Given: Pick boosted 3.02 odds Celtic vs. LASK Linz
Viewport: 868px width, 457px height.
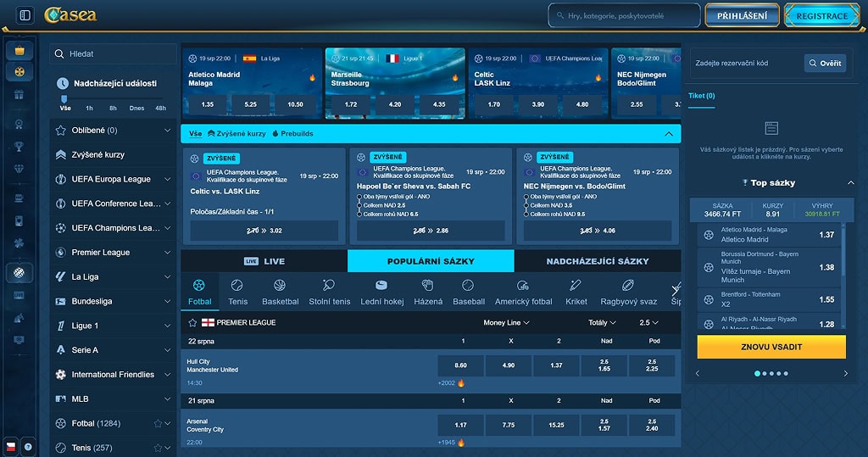Looking at the screenshot, I should [264, 231].
